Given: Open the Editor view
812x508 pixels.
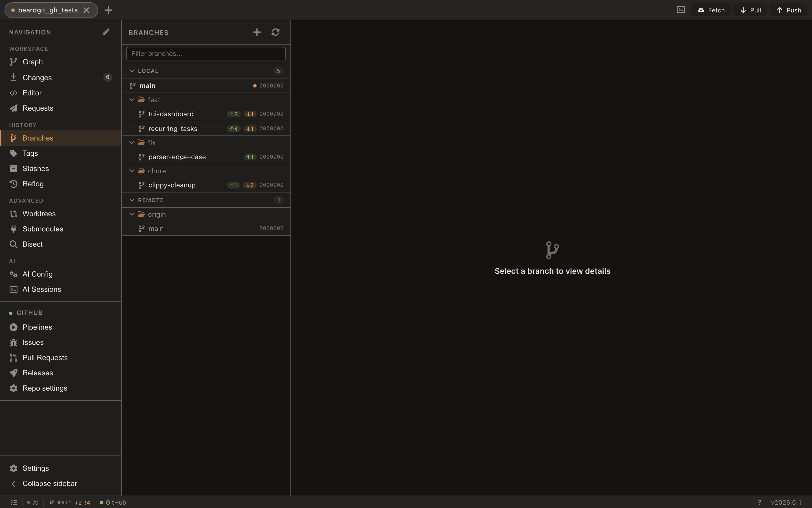Looking at the screenshot, I should pyautogui.click(x=61, y=93).
